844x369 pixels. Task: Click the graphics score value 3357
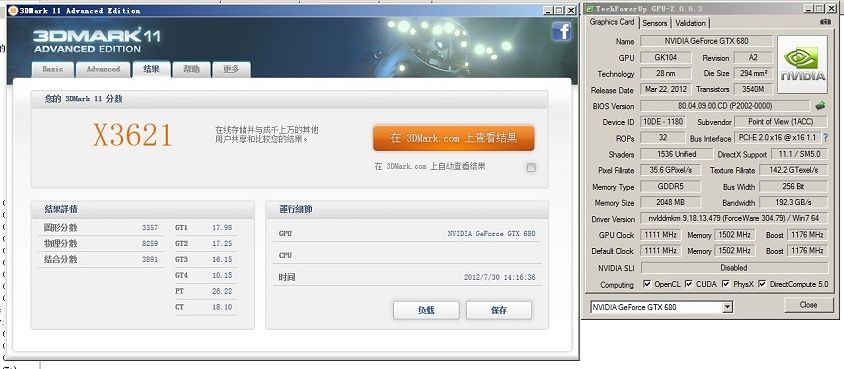[150, 228]
